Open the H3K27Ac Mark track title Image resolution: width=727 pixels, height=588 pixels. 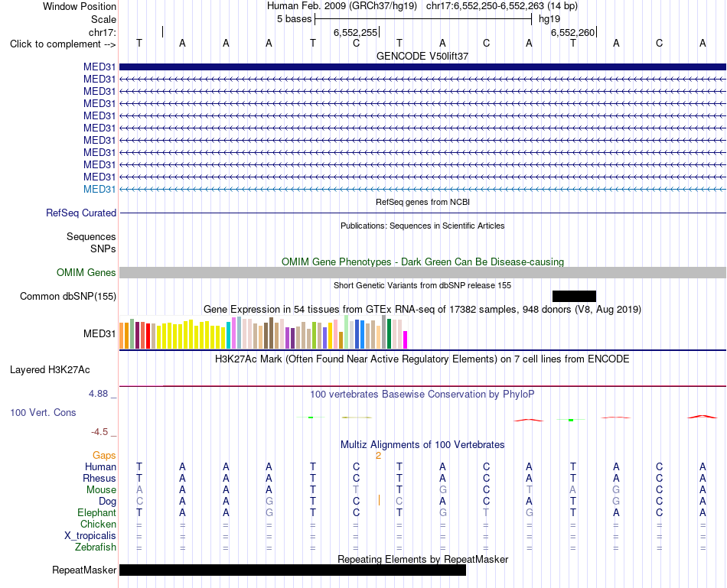click(x=422, y=359)
